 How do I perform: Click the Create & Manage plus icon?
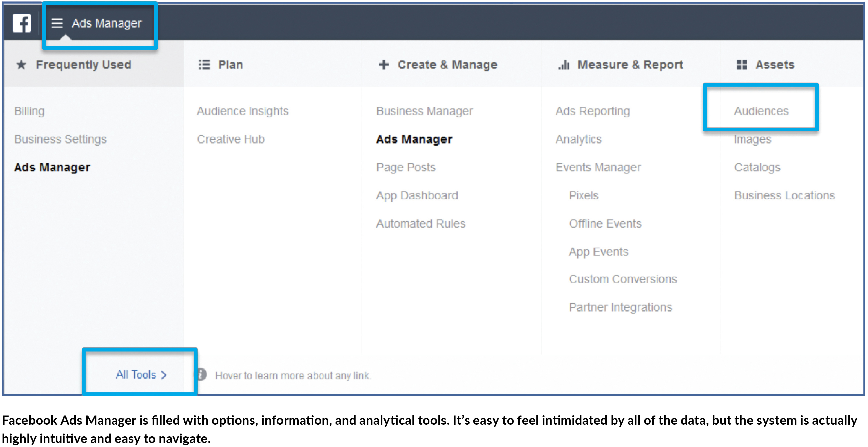383,65
